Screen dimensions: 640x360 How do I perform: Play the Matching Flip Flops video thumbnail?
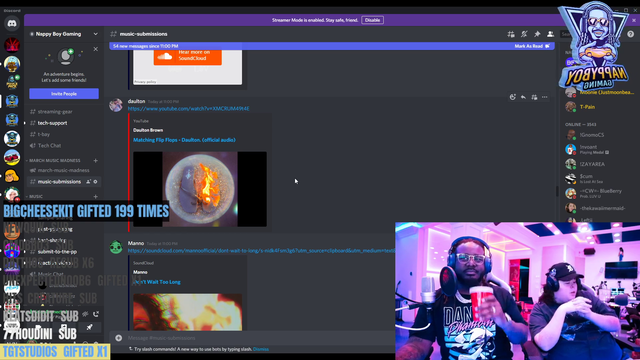pyautogui.click(x=200, y=189)
